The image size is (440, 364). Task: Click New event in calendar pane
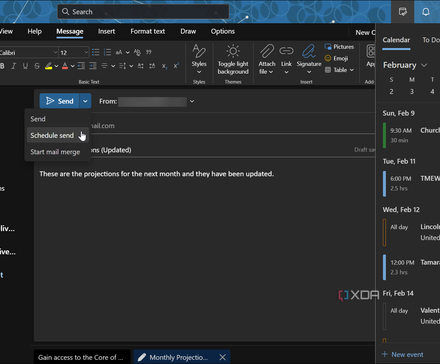click(x=403, y=354)
